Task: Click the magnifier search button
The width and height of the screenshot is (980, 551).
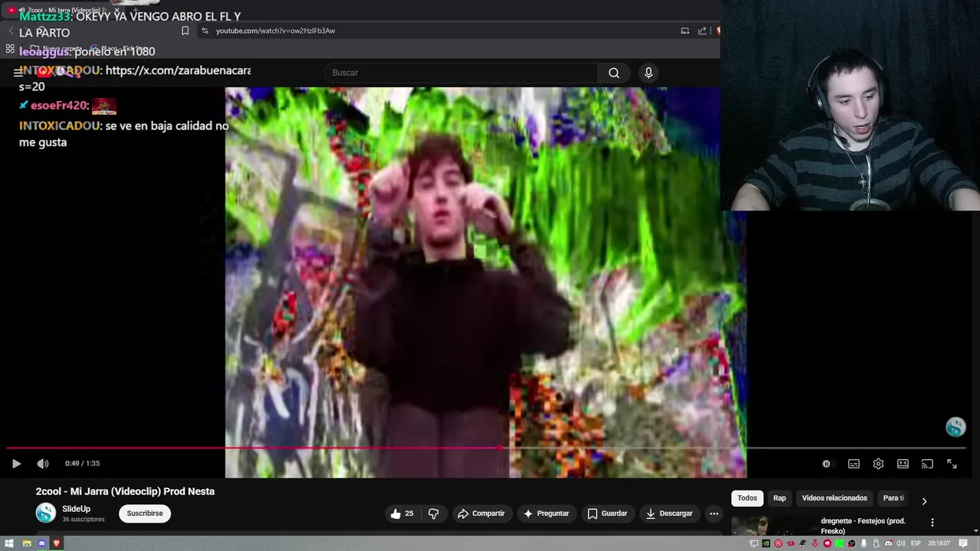Action: 614,73
